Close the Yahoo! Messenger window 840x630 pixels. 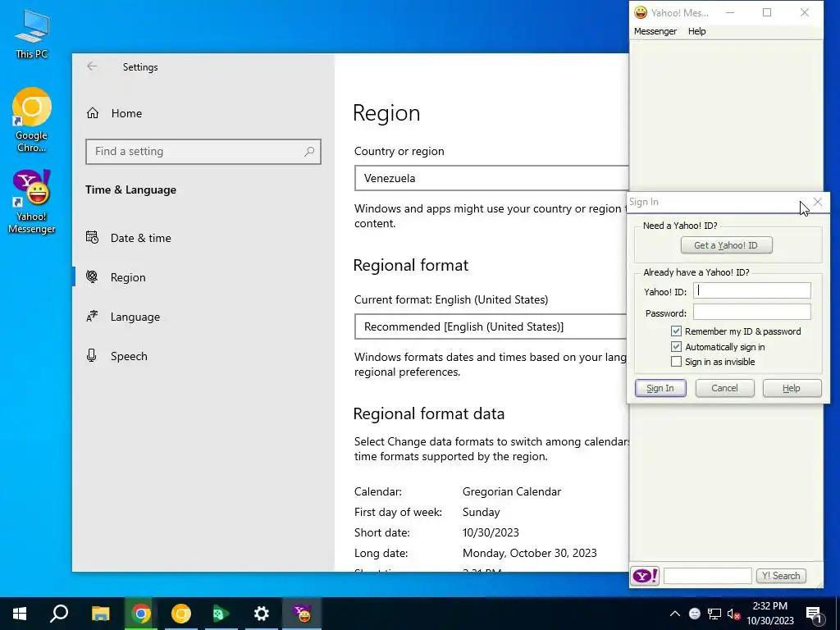click(x=805, y=12)
